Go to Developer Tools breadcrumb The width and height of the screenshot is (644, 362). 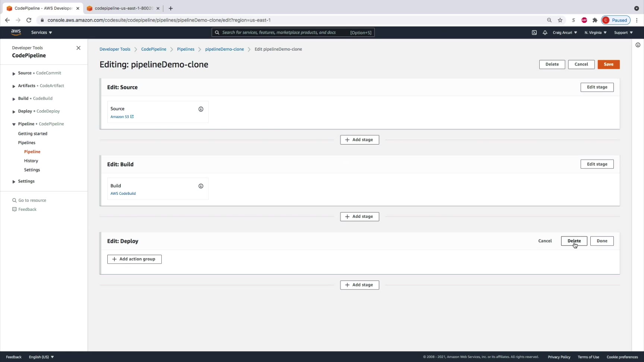click(115, 49)
